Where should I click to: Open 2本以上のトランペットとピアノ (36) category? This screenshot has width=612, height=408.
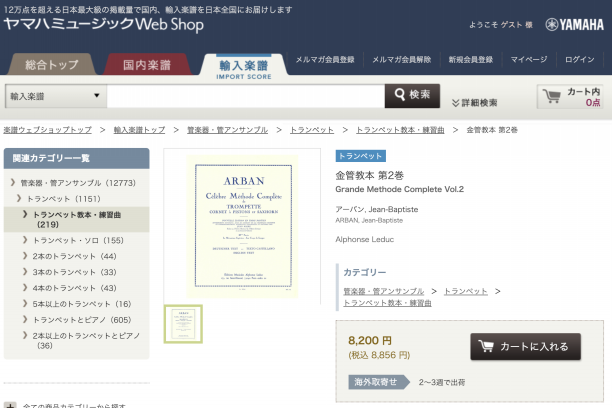pos(86,340)
